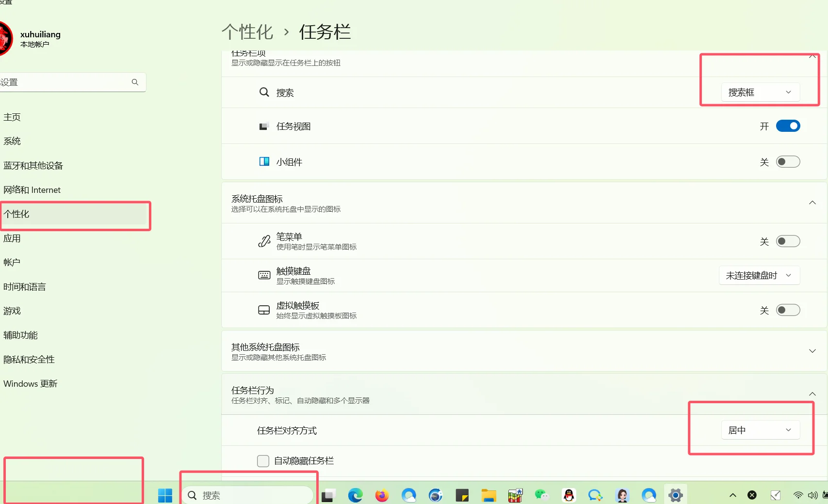
Task: Open the 搜索框 search dropdown
Action: coord(760,92)
